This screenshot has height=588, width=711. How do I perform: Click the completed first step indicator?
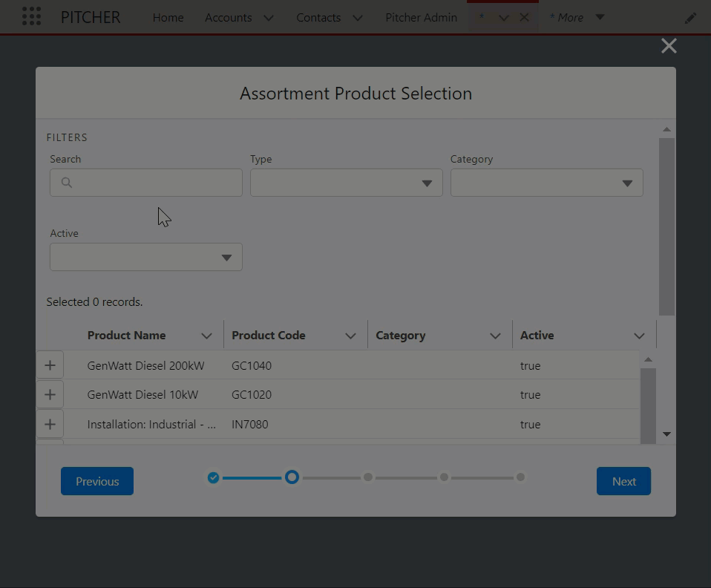(x=213, y=477)
